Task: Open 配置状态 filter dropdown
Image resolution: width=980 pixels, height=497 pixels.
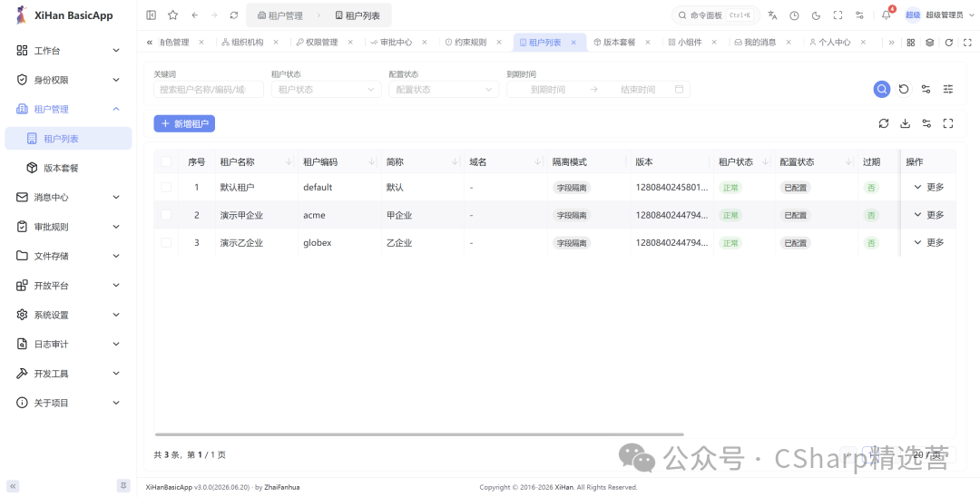Action: pos(444,89)
